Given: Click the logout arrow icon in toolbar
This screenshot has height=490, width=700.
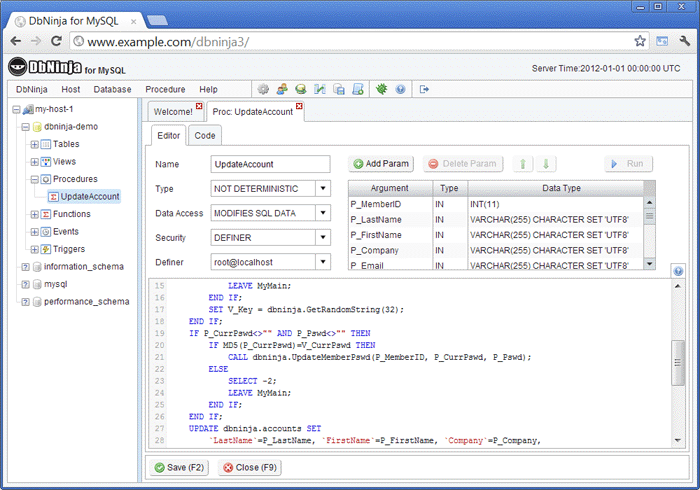Looking at the screenshot, I should [424, 89].
